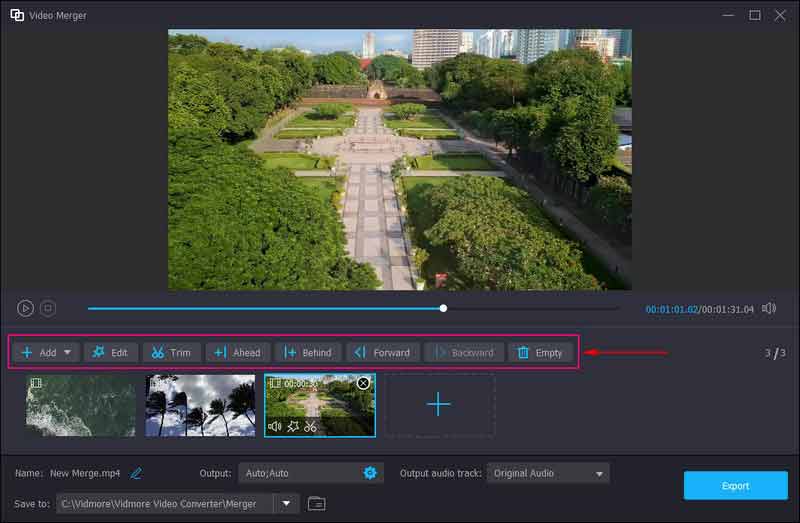Expand Output audio track dropdown
This screenshot has height=523, width=800.
(x=599, y=473)
